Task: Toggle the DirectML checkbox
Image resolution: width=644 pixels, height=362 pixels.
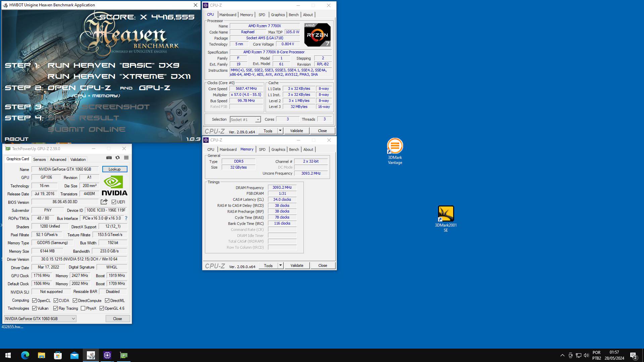Action: [x=107, y=301]
